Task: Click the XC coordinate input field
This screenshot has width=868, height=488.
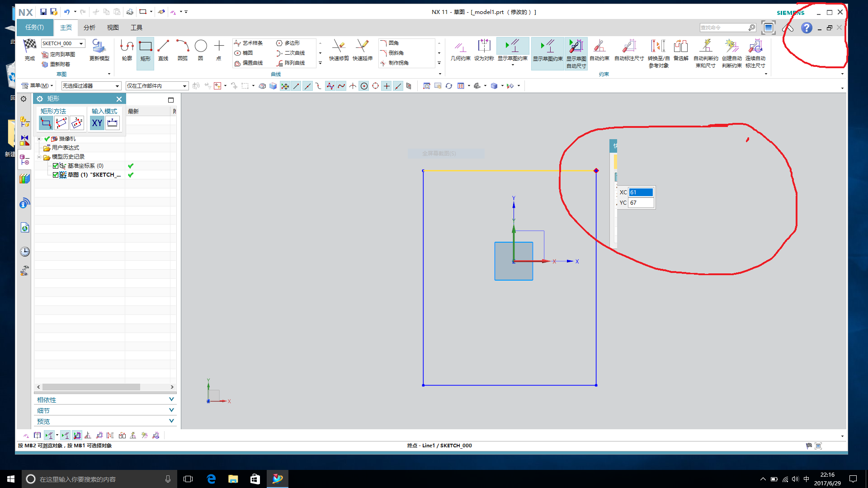Action: coord(641,192)
